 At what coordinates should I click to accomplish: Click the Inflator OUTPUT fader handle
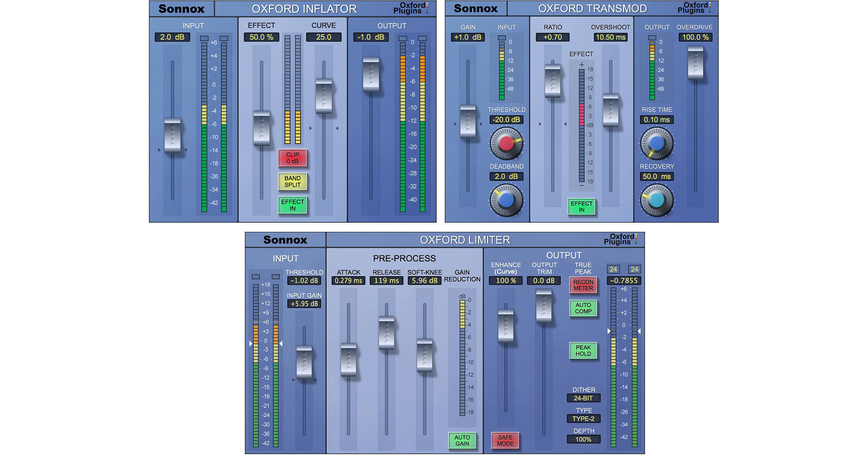click(371, 74)
